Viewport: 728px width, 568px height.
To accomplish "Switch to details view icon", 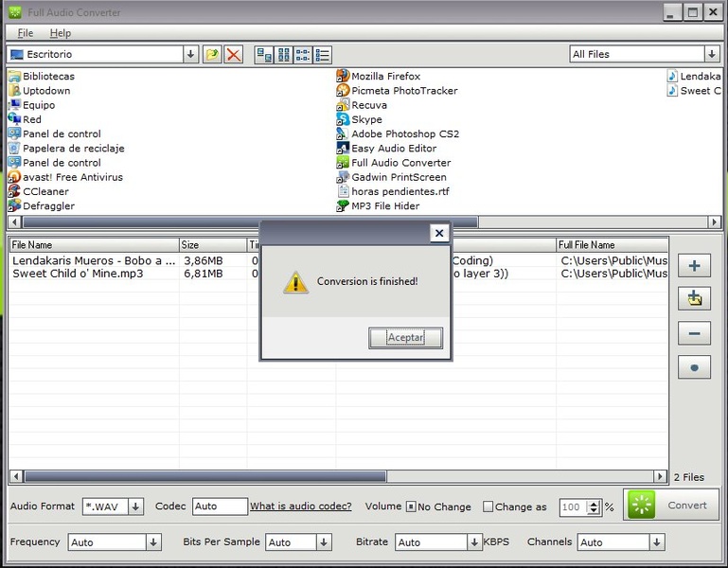I will pyautogui.click(x=322, y=55).
